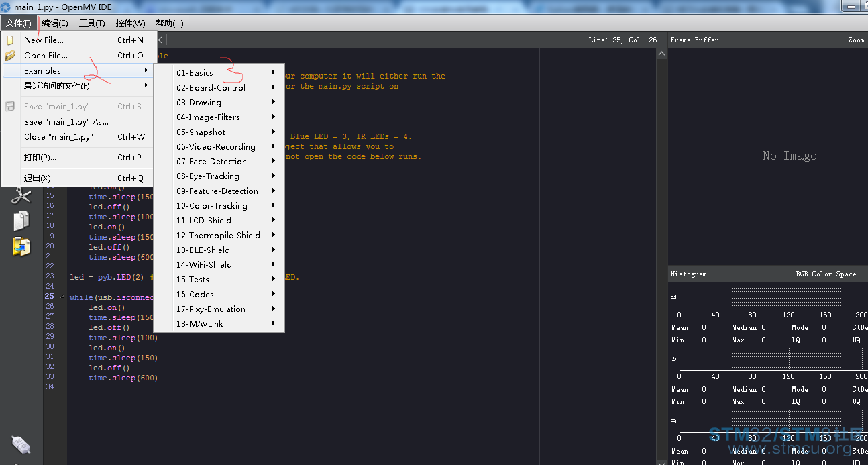Expand 07-Face-Detection examples submenu

(x=219, y=161)
